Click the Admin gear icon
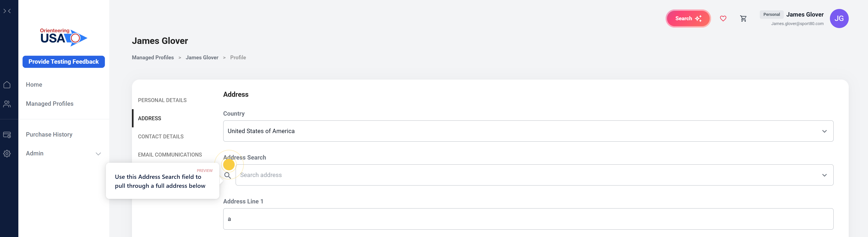The image size is (868, 237). pyautogui.click(x=7, y=154)
